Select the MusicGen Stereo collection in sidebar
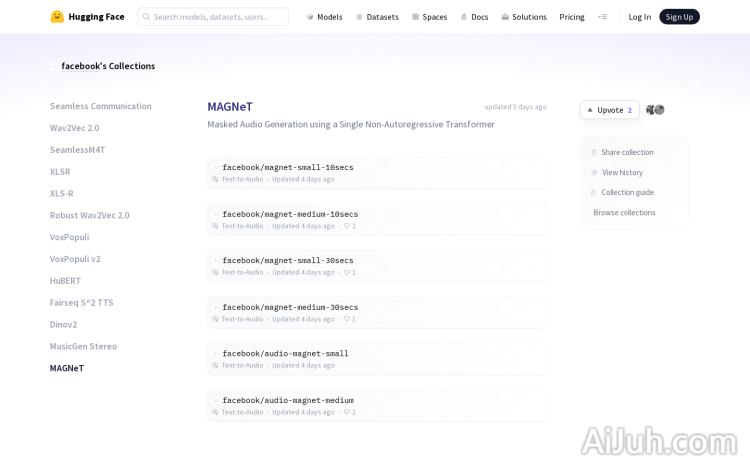750x468 pixels. [x=83, y=346]
